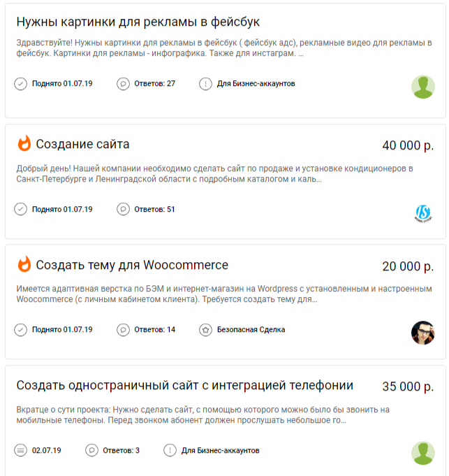Open 'Создать тему для Woocommerce' project
Screen dimensions: 449x476
tap(132, 266)
